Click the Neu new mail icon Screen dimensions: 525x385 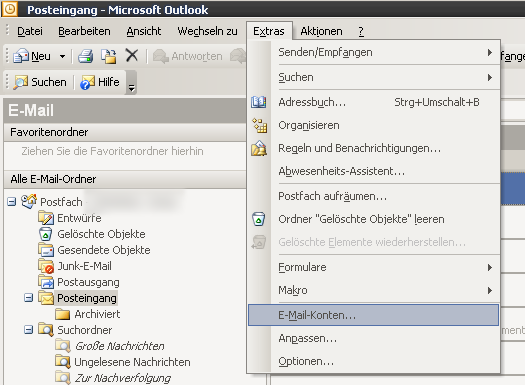click(x=21, y=56)
